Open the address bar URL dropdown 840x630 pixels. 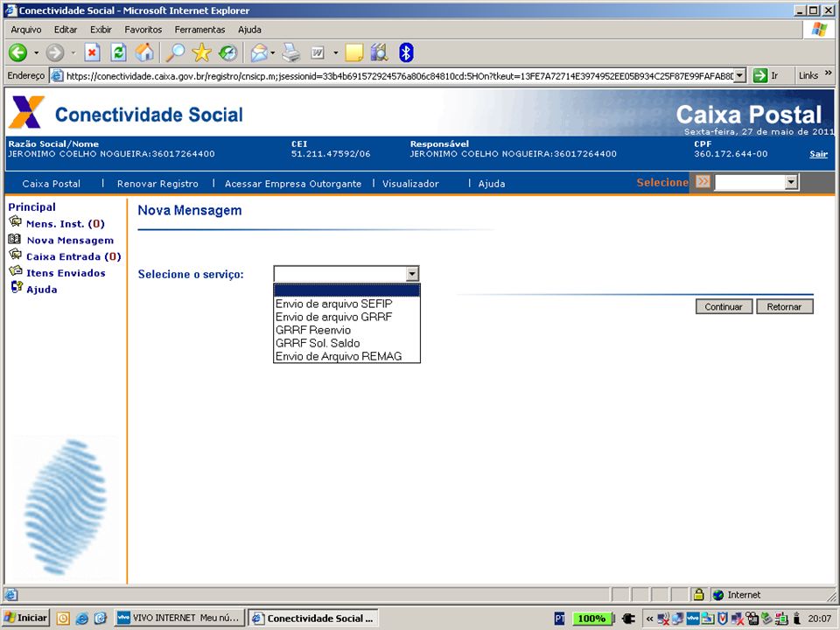coord(740,75)
